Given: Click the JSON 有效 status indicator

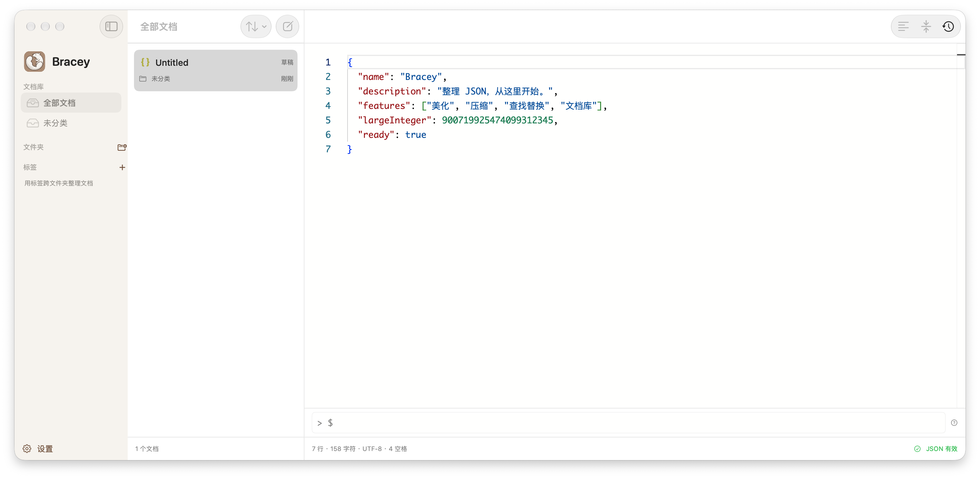Looking at the screenshot, I should (936, 448).
